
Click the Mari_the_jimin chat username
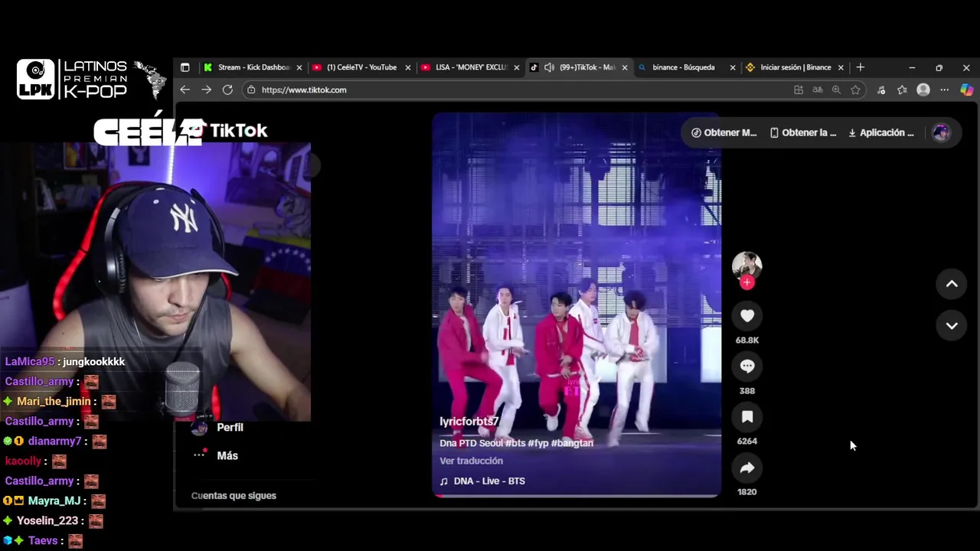[x=54, y=401]
